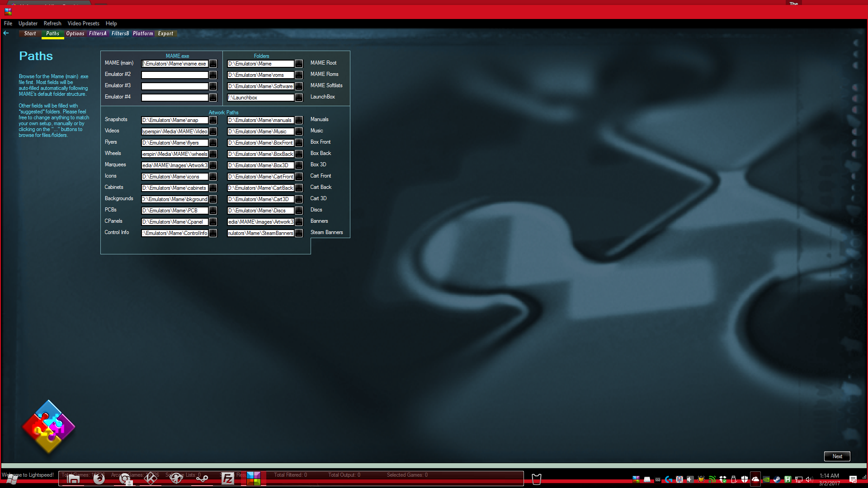Open Dropbox tray icon
The image size is (868, 488).
[723, 479]
